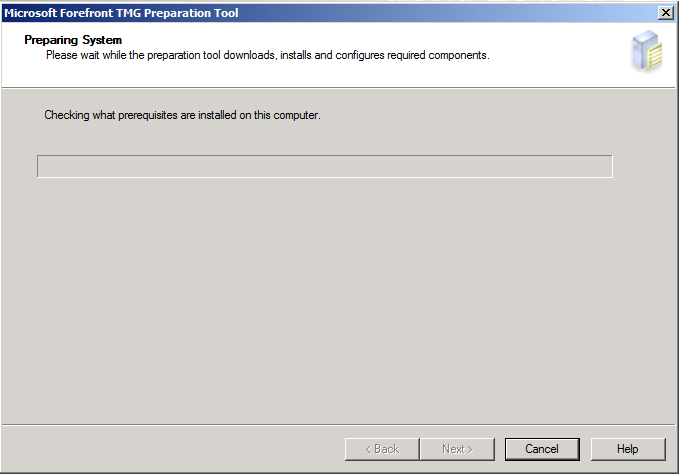The width and height of the screenshot is (679, 474).
Task: Click the Cancel button
Action: tap(542, 449)
